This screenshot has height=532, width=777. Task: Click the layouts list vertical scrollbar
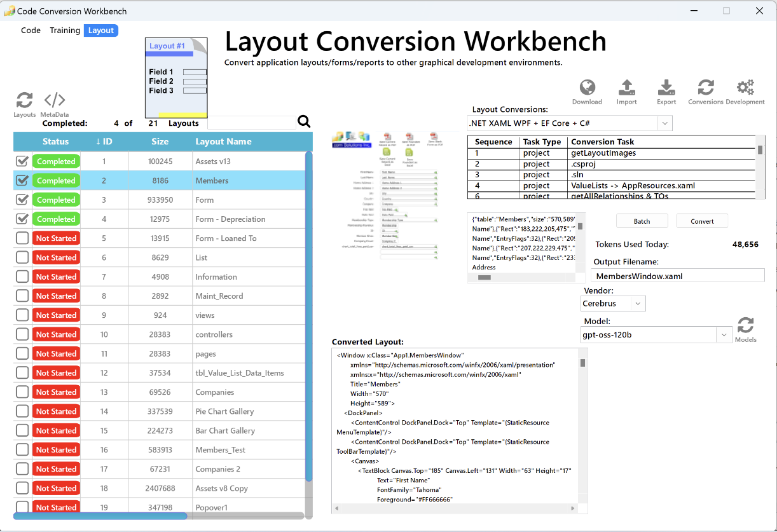click(309, 317)
